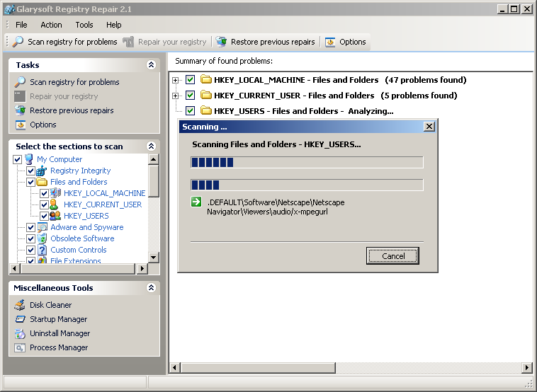Expand the HKEY_CURRENT_USER results node
This screenshot has width=537, height=392.
[176, 96]
